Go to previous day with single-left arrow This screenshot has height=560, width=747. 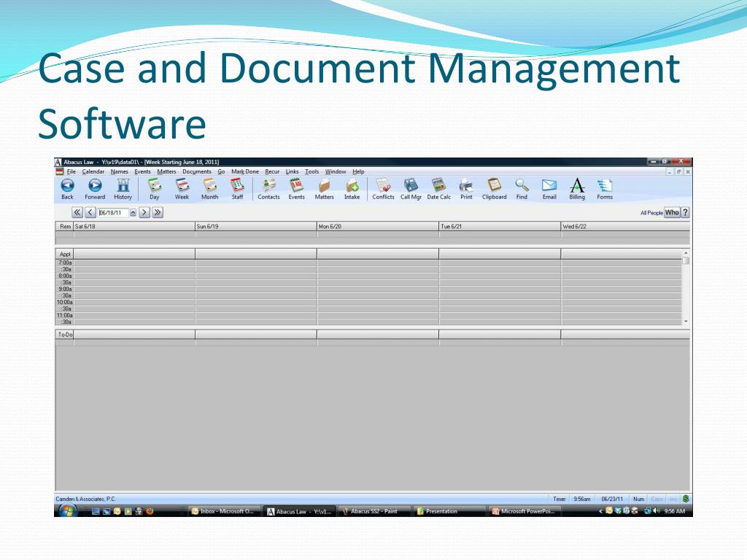(90, 212)
